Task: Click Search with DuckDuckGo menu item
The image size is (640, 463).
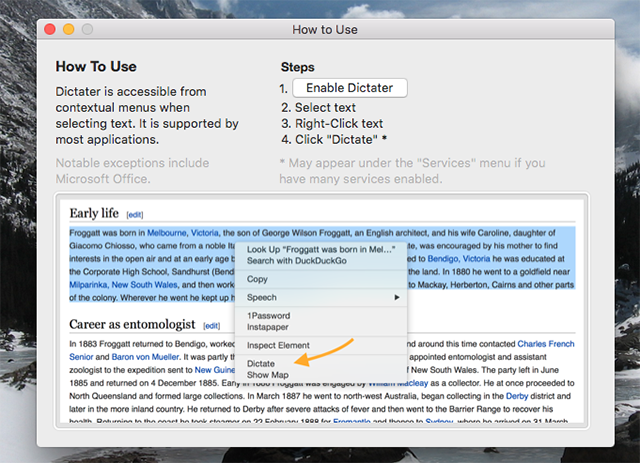Action: pos(297,261)
